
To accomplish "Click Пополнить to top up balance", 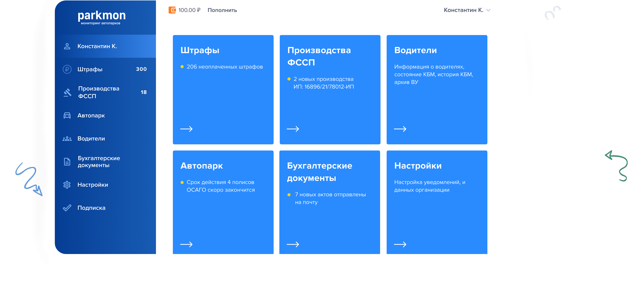I will click(222, 10).
